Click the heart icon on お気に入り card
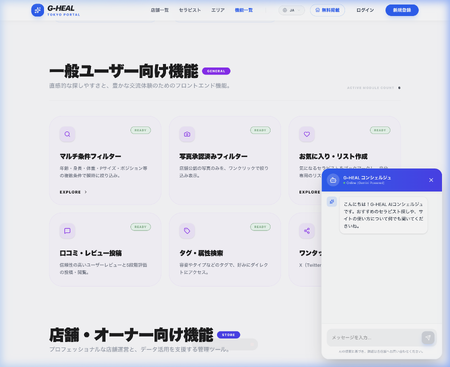This screenshot has height=367, width=450. pos(307,134)
